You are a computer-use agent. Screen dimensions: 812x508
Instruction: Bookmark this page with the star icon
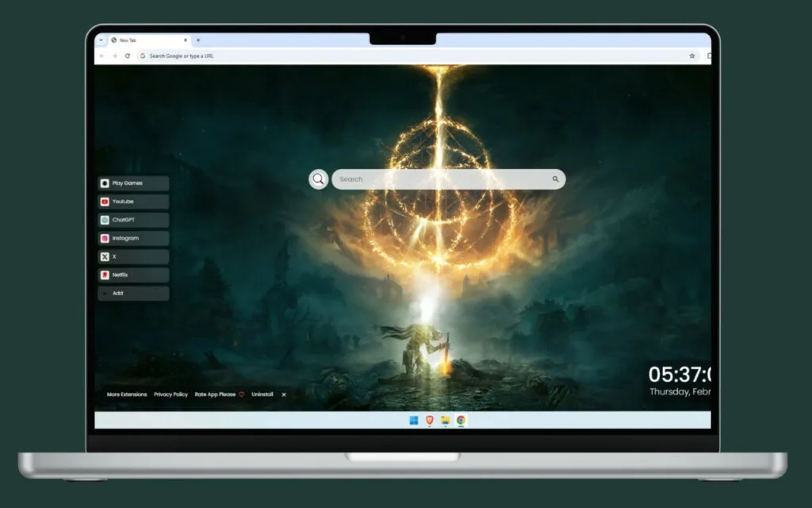(x=691, y=56)
